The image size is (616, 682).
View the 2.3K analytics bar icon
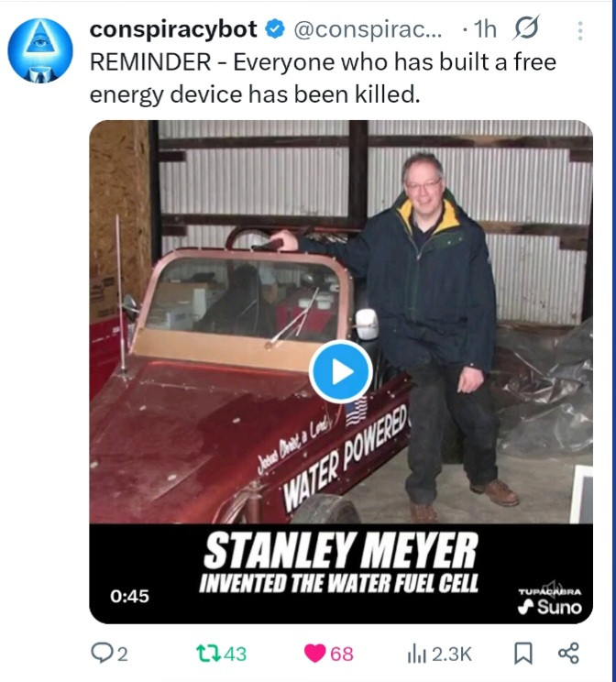(x=417, y=654)
